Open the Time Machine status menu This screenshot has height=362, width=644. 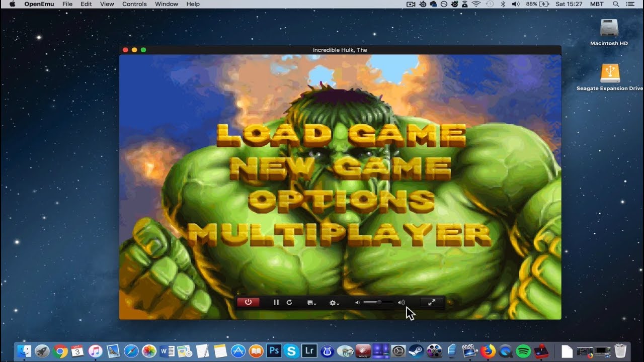[489, 4]
